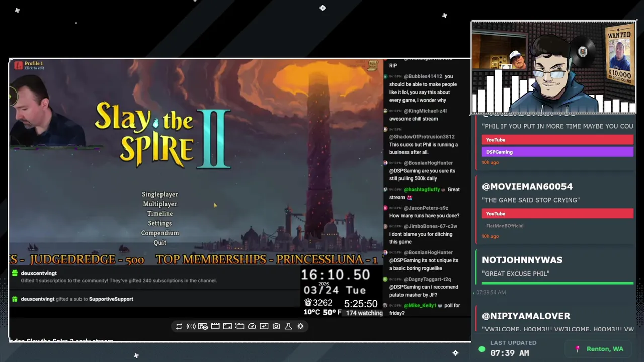Click chat username @Bubbles41412
This screenshot has width=644, height=362.
[423, 76]
